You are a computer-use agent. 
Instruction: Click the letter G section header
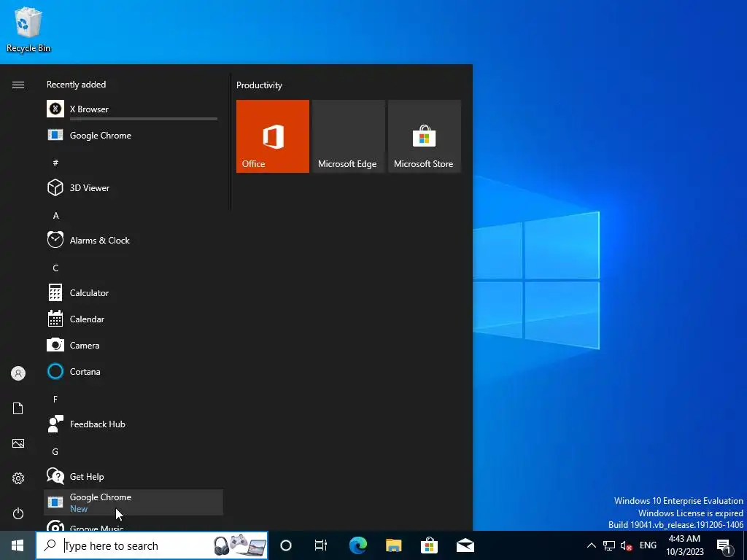click(55, 451)
